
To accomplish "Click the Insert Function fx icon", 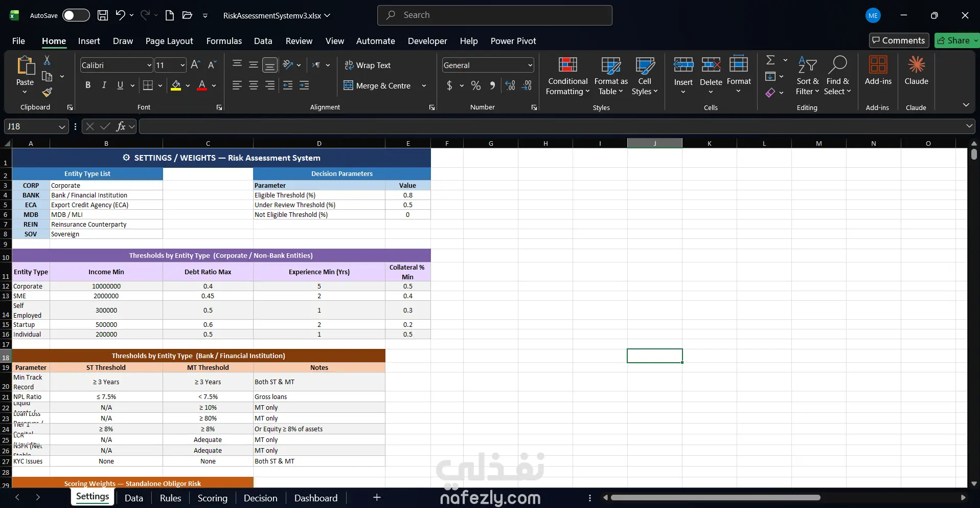I will (121, 126).
